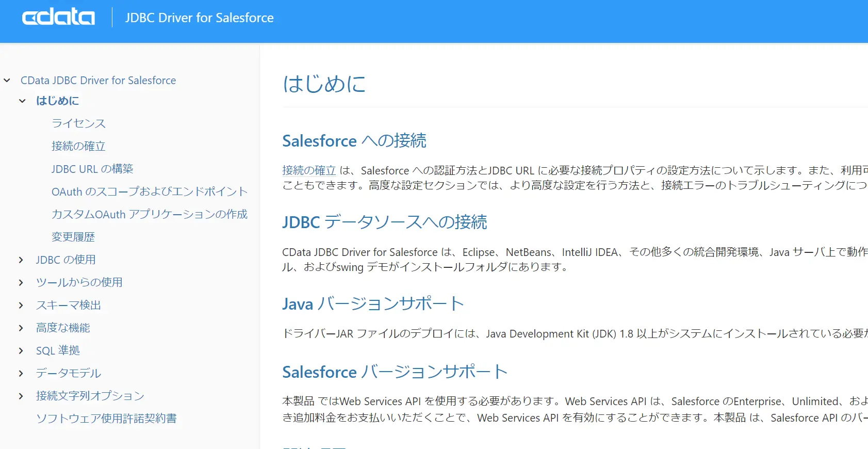Click the Salesforce バージョンサポート heading
Screen dimensions: 868x449
pos(395,372)
